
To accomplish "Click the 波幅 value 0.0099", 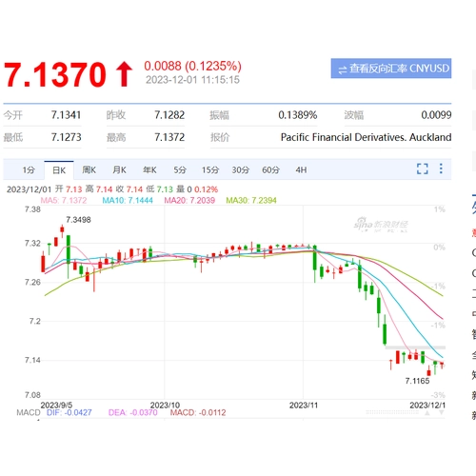I will tap(436, 115).
